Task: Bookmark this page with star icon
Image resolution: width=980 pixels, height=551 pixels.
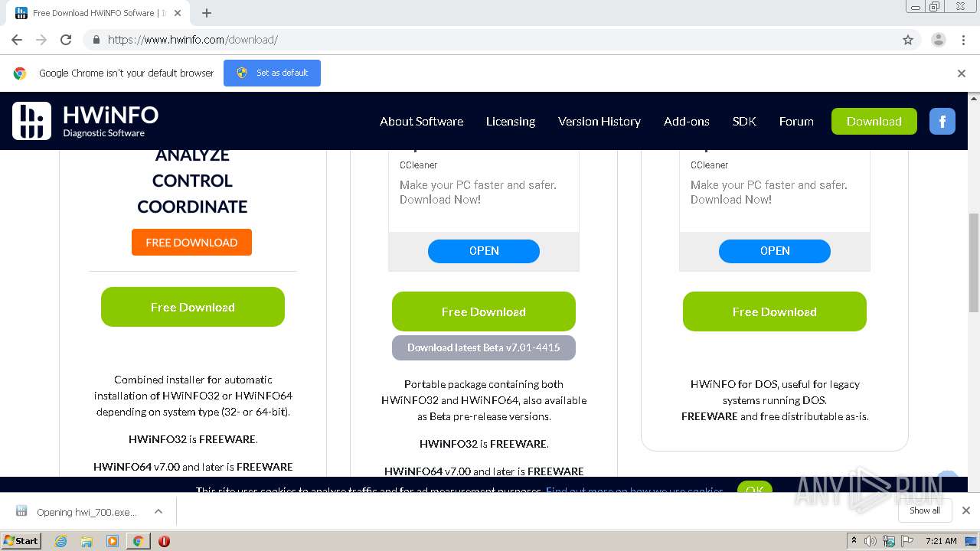Action: pyautogui.click(x=908, y=40)
